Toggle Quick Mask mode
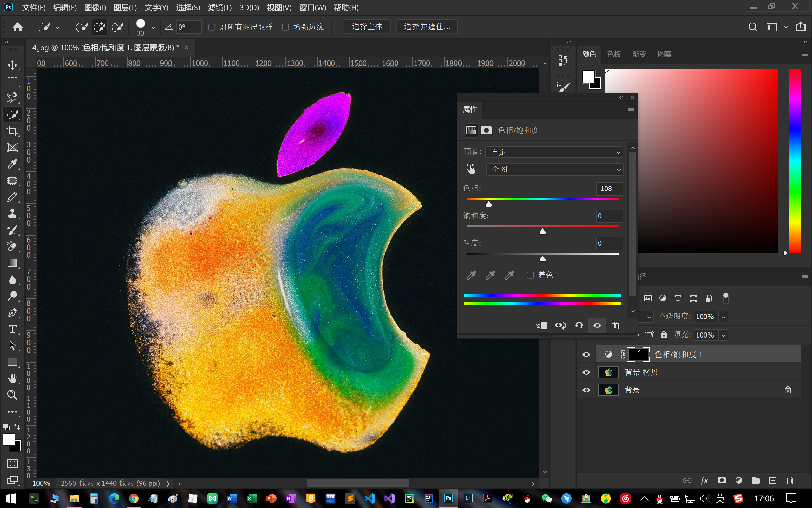Screen dimensions: 812x508 tap(12, 464)
